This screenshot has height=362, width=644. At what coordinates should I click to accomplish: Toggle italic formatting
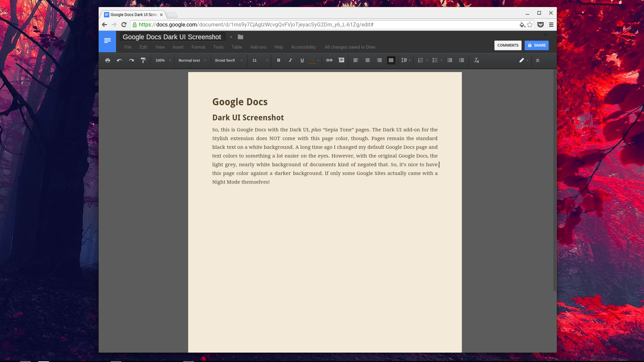pyautogui.click(x=290, y=60)
